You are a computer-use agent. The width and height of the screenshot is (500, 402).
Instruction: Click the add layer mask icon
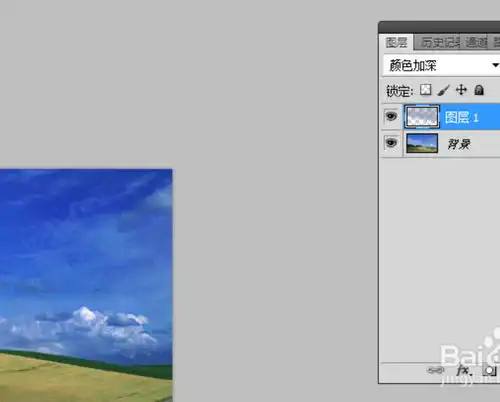coord(489,370)
